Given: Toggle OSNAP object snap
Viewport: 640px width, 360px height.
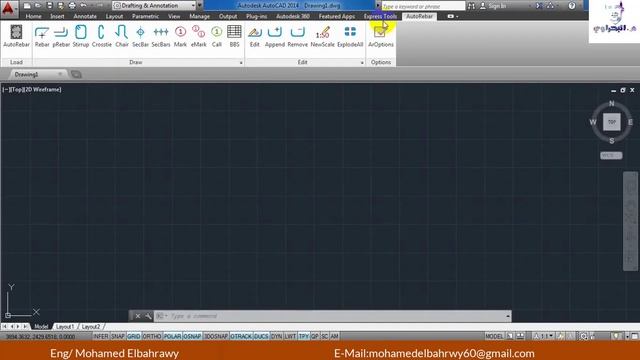Looking at the screenshot, I should (192, 336).
